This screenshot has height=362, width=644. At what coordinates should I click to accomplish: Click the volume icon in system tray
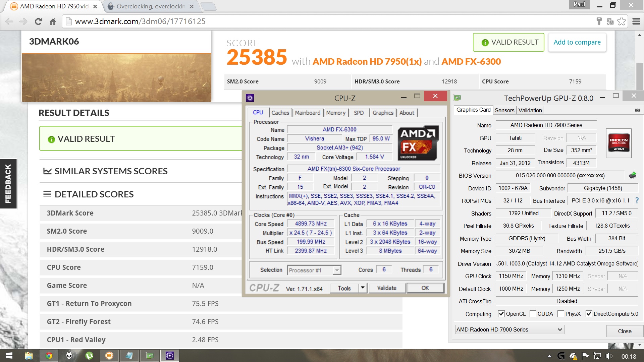coord(609,356)
